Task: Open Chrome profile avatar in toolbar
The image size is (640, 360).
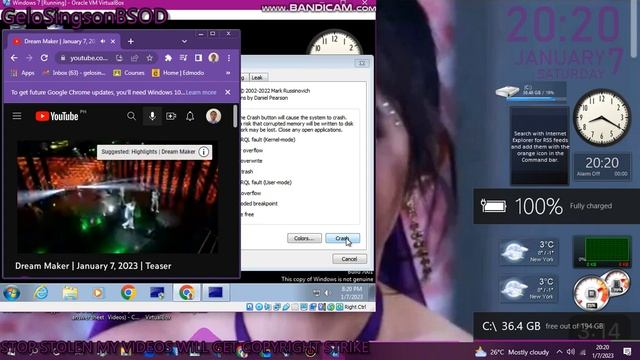Action: pos(213,58)
